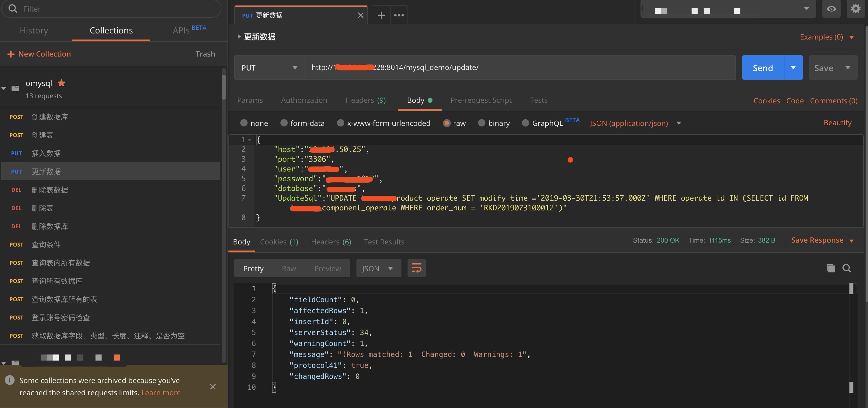Open response Headers (6) tab
Screen dimensions: 868x408
pos(331,242)
